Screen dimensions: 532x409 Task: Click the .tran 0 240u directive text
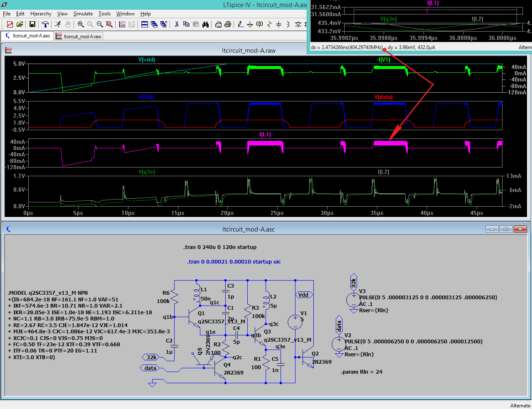coord(220,247)
